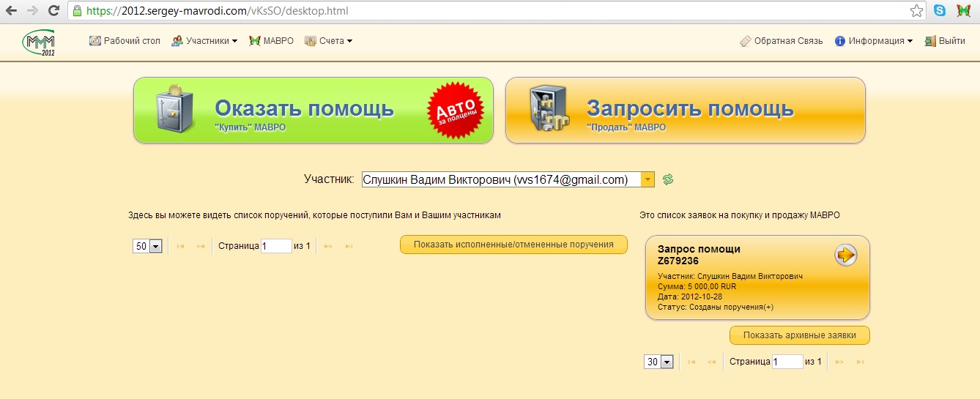The image size is (980, 399).
Task: Click the address bar URL
Action: pyautogui.click(x=217, y=11)
